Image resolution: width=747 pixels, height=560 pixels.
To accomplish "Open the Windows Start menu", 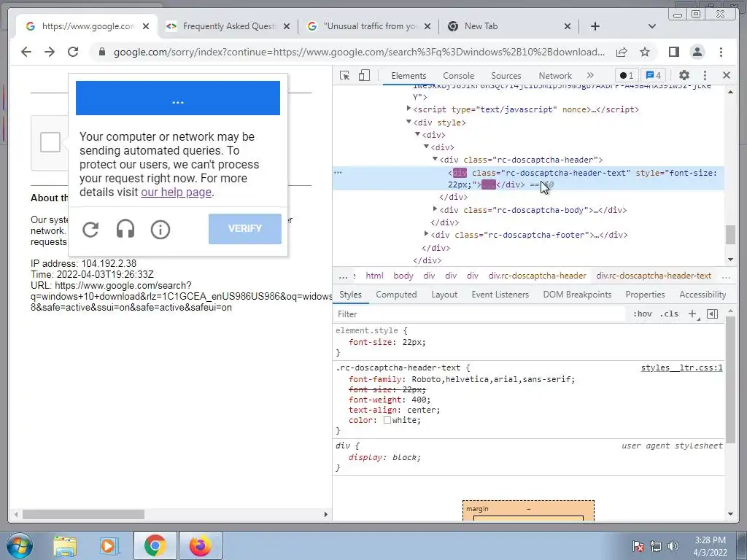I will tap(19, 546).
